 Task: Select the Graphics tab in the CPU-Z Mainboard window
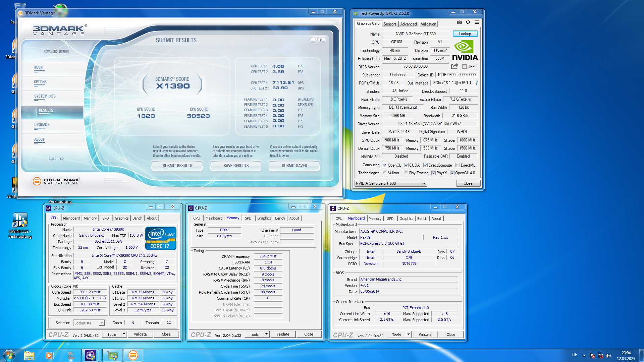(406, 219)
